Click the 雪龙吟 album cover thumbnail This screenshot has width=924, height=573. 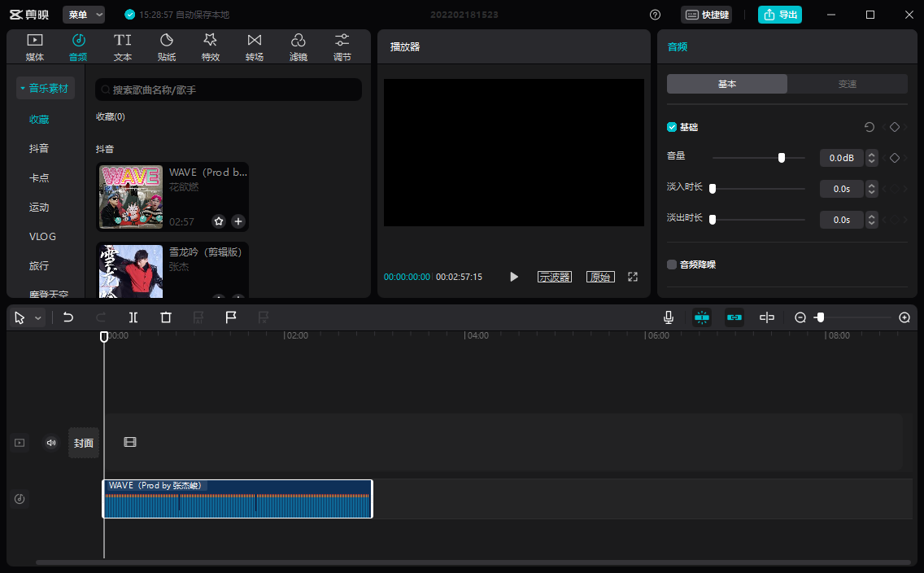click(x=131, y=271)
